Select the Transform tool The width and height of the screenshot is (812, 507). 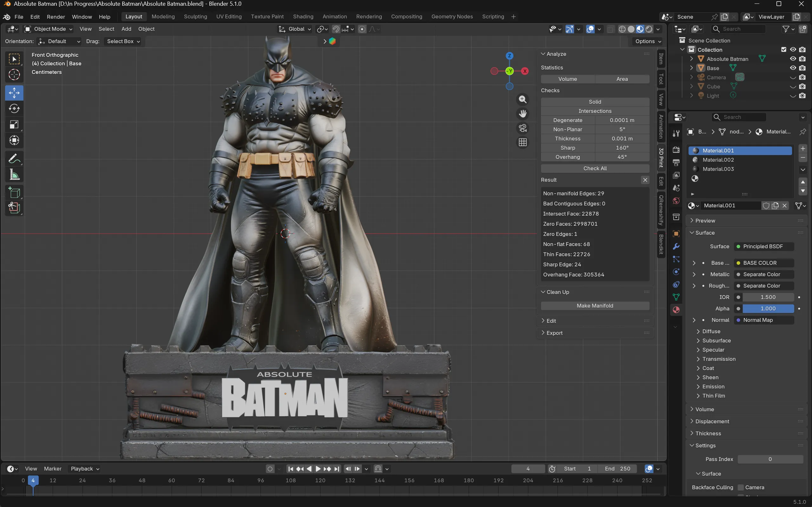[14, 140]
